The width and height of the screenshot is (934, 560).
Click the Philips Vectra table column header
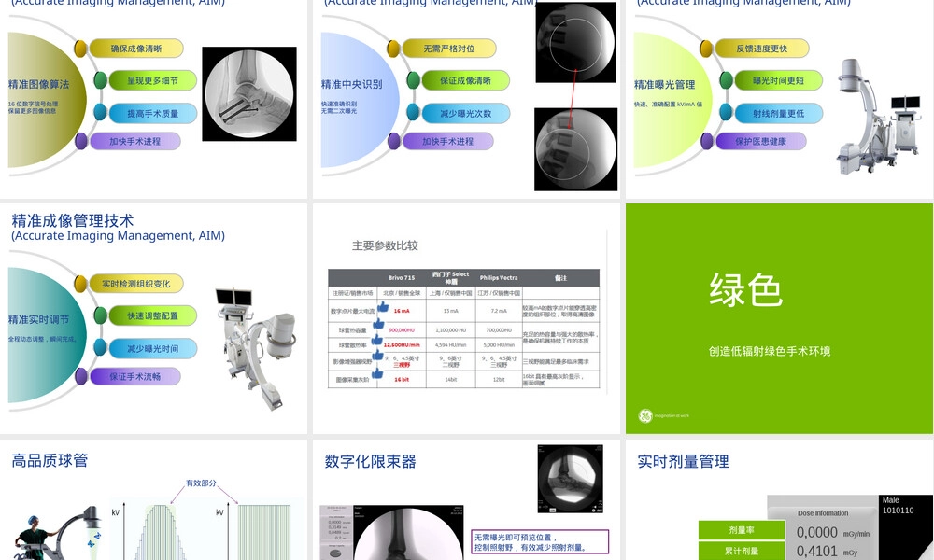tap(499, 278)
